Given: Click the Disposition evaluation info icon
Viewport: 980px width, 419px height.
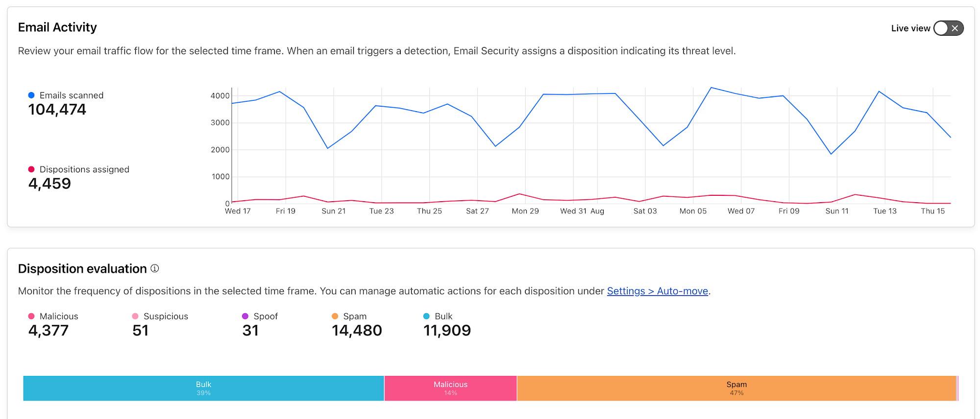Looking at the screenshot, I should (x=155, y=268).
